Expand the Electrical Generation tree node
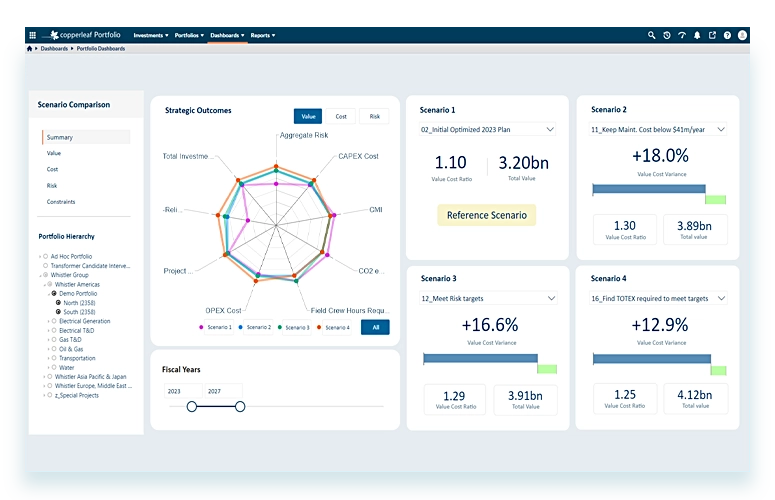 click(x=48, y=321)
